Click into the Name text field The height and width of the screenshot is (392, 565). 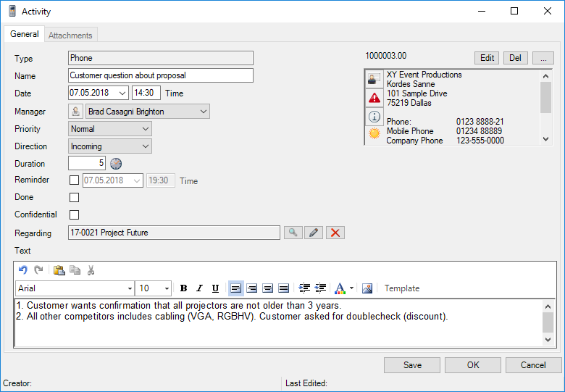160,75
